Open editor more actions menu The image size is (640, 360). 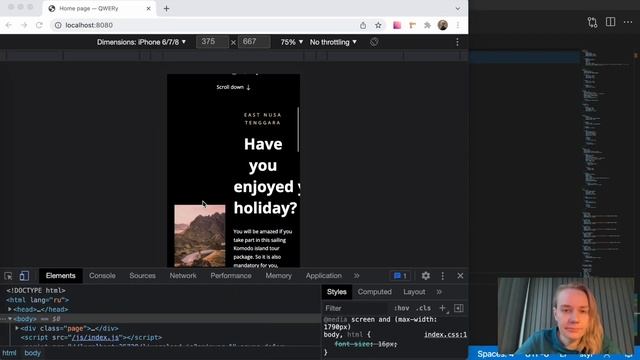(x=628, y=22)
